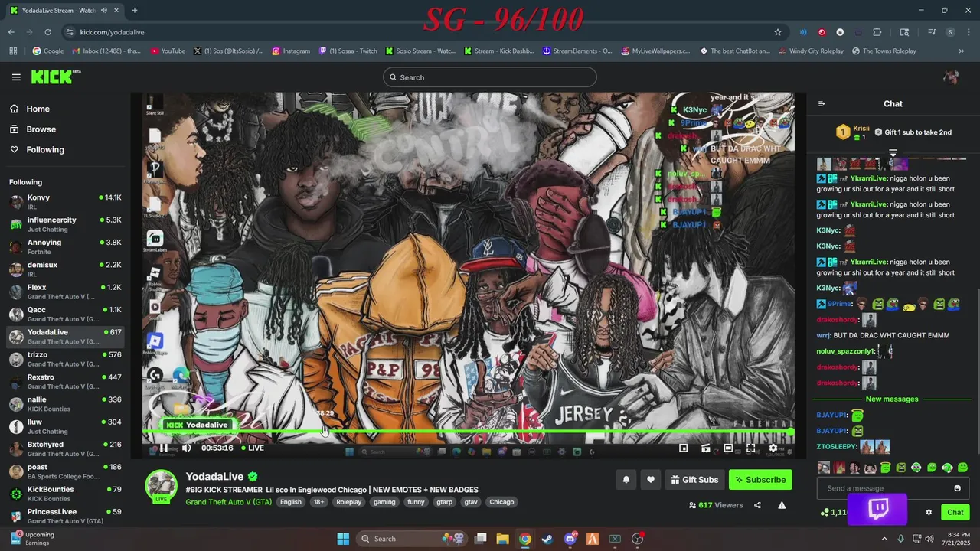Image resolution: width=980 pixels, height=551 pixels.
Task: Open influencercity channel in Following list
Action: [65, 224]
